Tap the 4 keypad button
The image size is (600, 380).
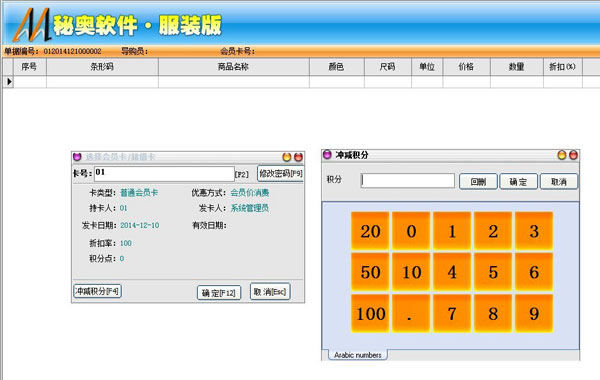point(452,272)
